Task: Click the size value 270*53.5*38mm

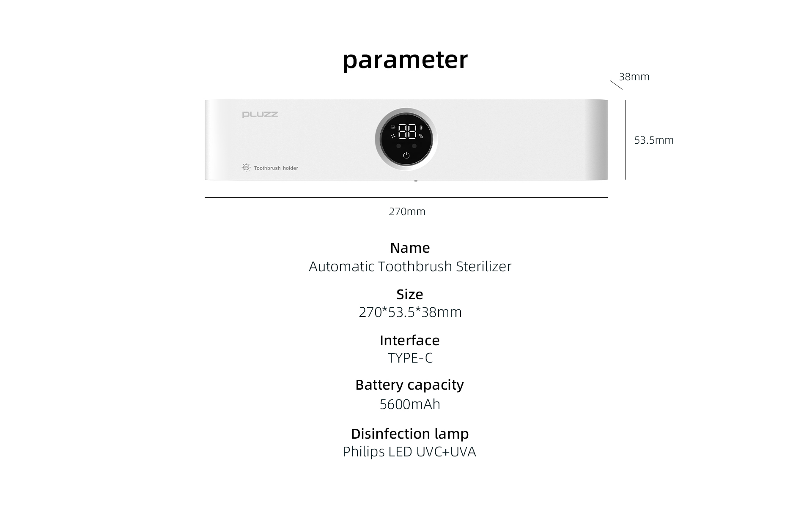Action: point(410,312)
